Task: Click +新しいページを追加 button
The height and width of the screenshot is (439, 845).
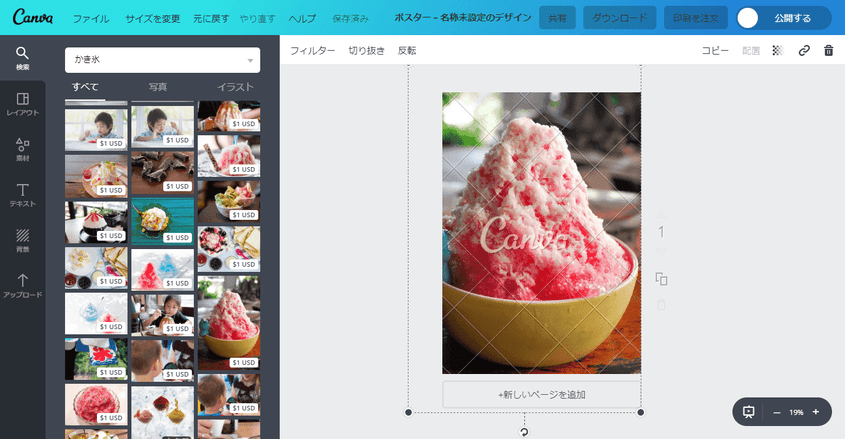Action: [x=542, y=395]
